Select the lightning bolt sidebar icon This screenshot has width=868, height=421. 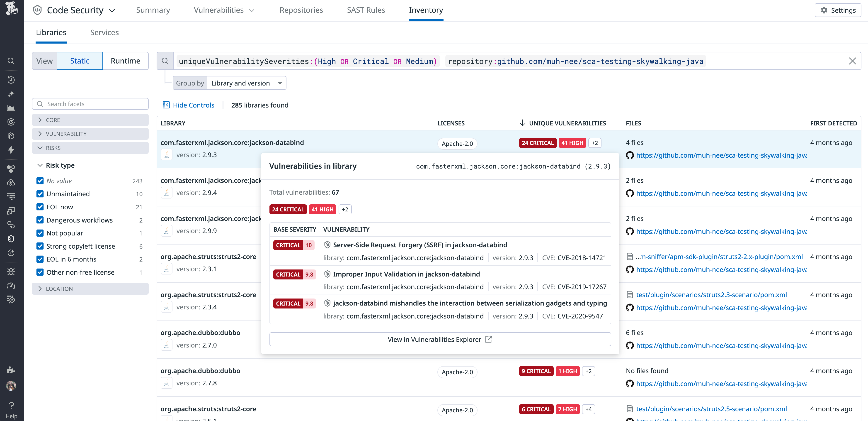(11, 150)
